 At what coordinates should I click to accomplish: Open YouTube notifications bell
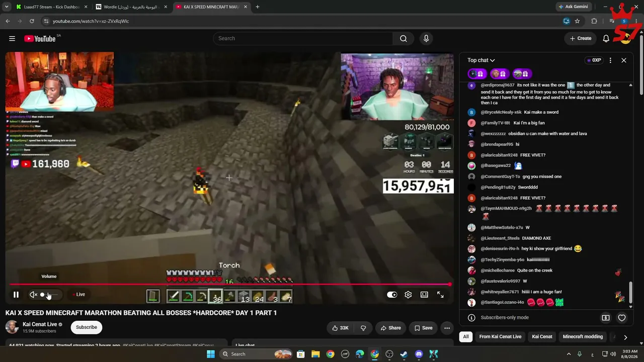pyautogui.click(x=606, y=38)
